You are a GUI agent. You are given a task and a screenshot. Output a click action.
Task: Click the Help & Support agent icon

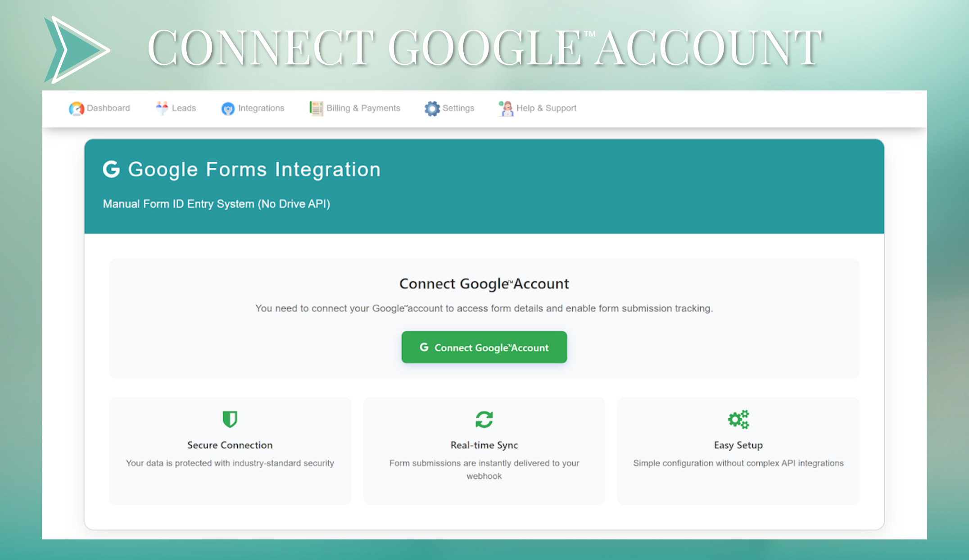click(x=506, y=108)
